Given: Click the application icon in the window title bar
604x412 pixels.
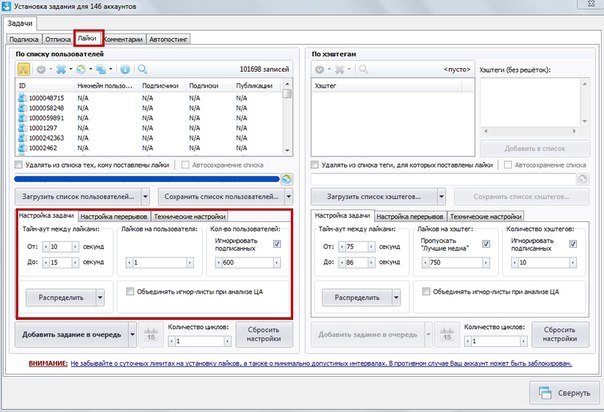Looking at the screenshot, I should pyautogui.click(x=6, y=6).
